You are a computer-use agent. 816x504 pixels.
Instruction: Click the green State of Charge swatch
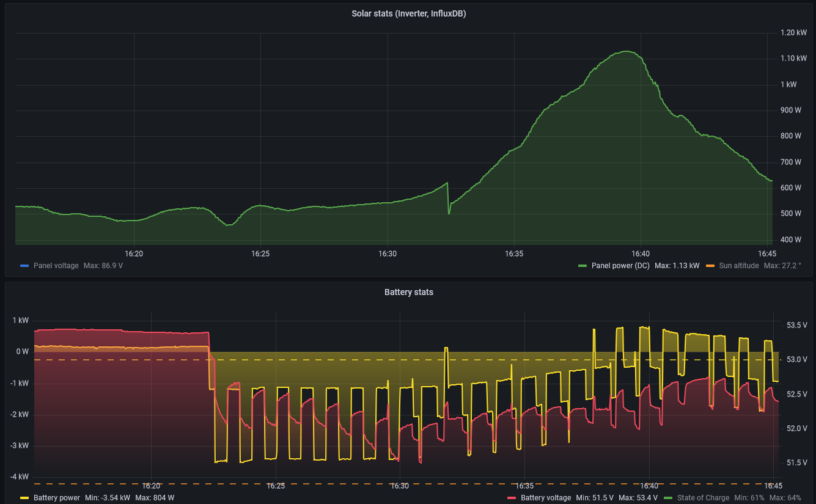coord(667,499)
